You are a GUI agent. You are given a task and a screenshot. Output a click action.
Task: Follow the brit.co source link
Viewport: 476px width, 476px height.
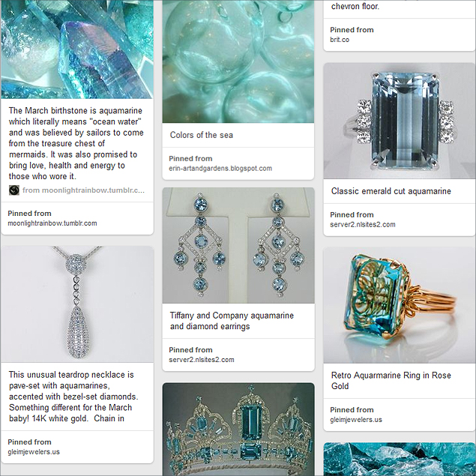point(340,40)
